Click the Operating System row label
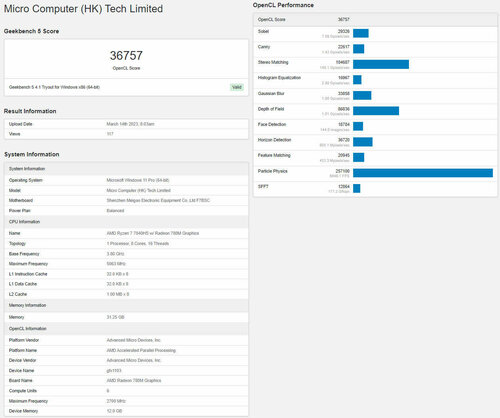Screen dimensions: 500x418 [26, 180]
